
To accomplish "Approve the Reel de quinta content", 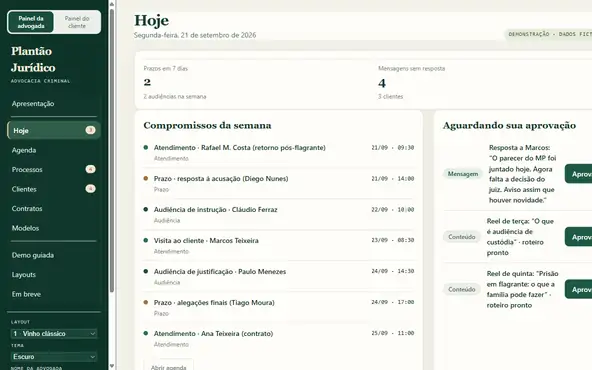I will (x=578, y=289).
